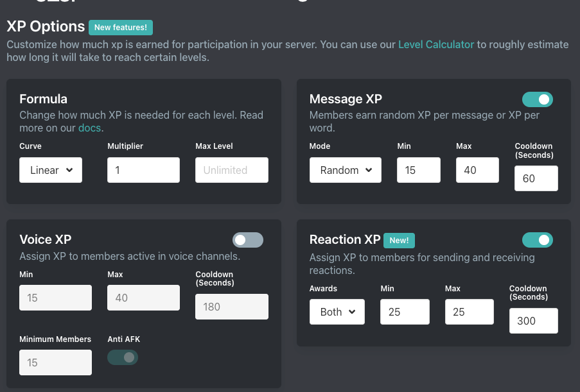Expand the Mode dropdown showing Random
The width and height of the screenshot is (580, 392).
(346, 170)
